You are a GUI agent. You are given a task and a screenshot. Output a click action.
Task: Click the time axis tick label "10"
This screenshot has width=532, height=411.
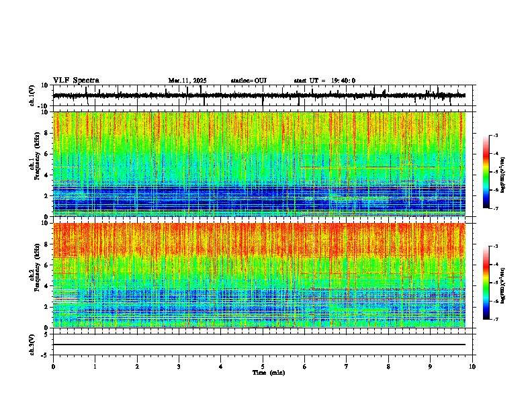pos(472,367)
